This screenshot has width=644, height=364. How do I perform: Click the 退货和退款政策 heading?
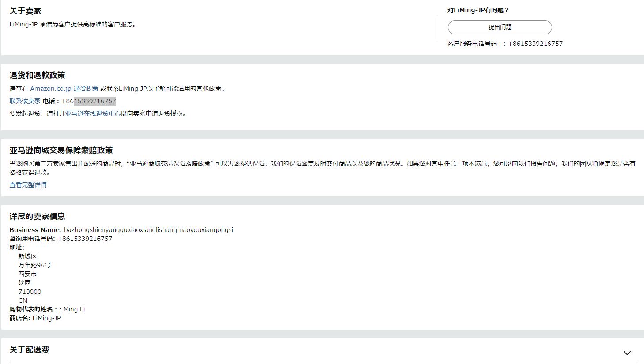[38, 75]
